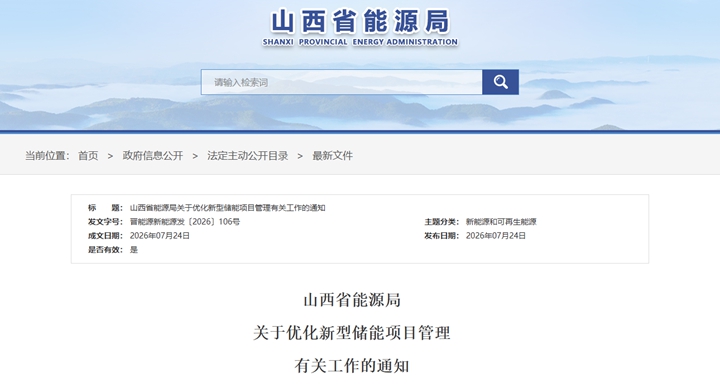Navigate to 最新文件 breadcrumb
720x387 pixels.
pyautogui.click(x=332, y=156)
